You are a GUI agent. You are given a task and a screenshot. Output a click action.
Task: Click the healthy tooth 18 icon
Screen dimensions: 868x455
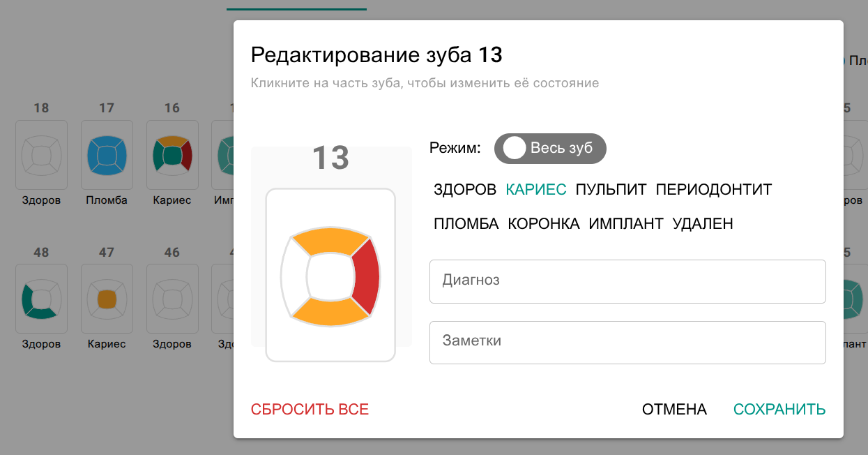pos(41,155)
